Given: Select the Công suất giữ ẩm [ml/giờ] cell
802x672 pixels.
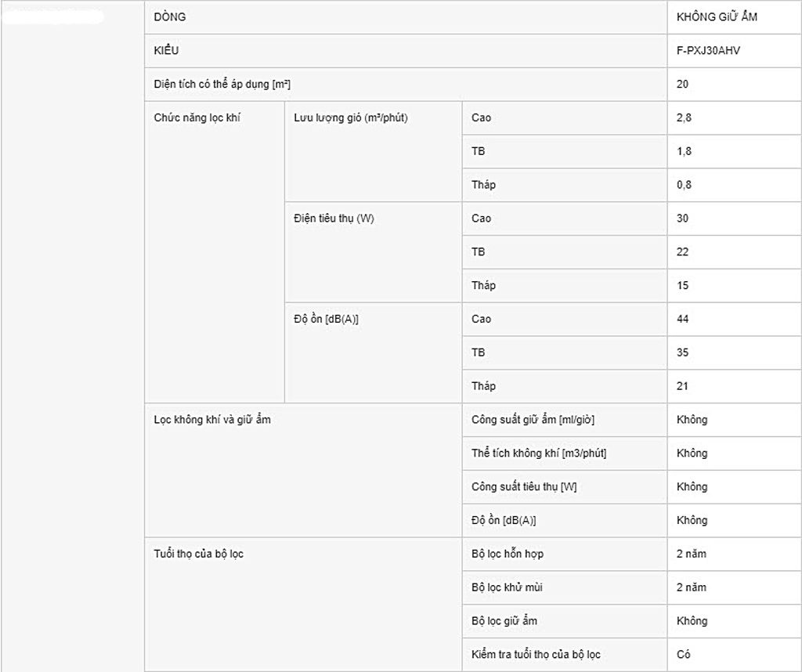Looking at the screenshot, I should click(x=565, y=420).
